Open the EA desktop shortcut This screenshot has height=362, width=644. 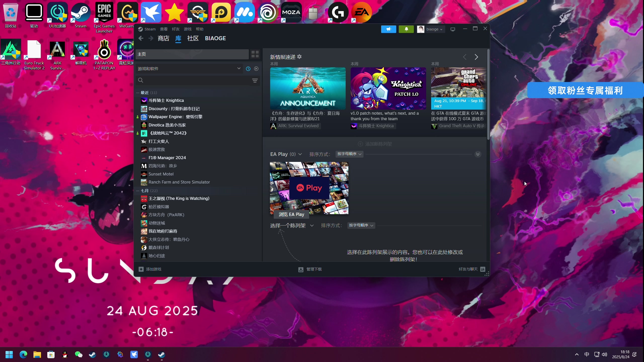pos(361,12)
